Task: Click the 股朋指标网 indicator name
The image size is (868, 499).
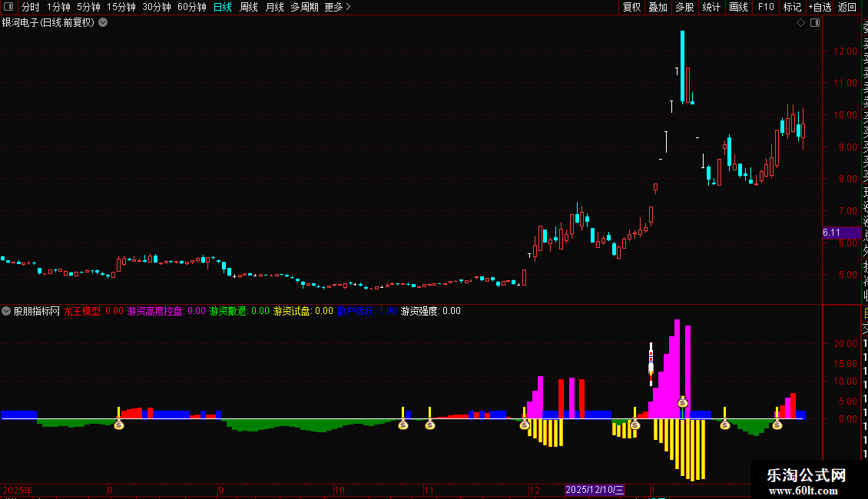Action: coord(37,311)
